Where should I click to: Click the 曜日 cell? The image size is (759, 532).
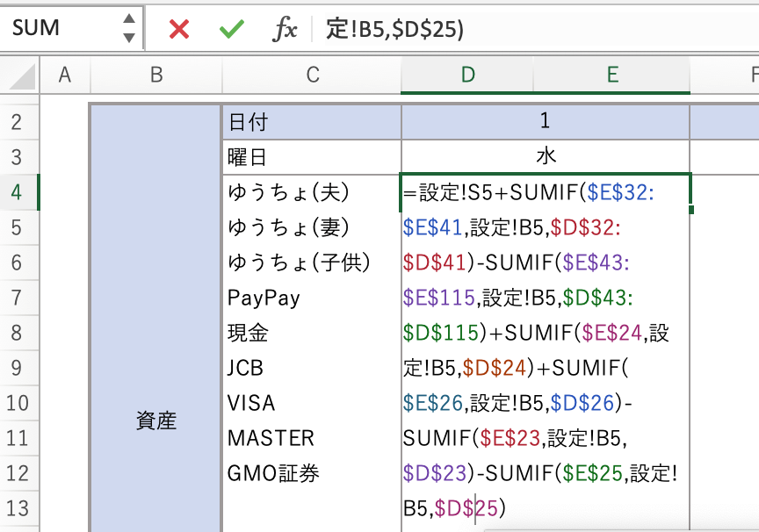pyautogui.click(x=311, y=157)
